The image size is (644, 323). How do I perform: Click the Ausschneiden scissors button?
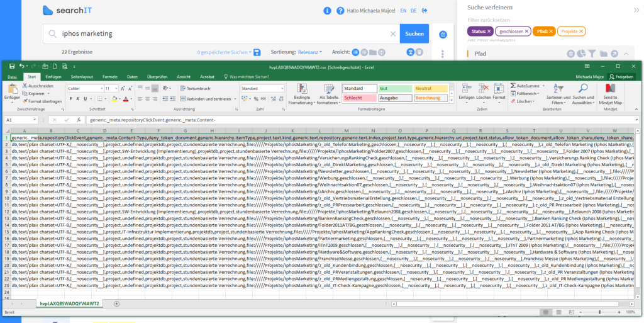(x=38, y=86)
